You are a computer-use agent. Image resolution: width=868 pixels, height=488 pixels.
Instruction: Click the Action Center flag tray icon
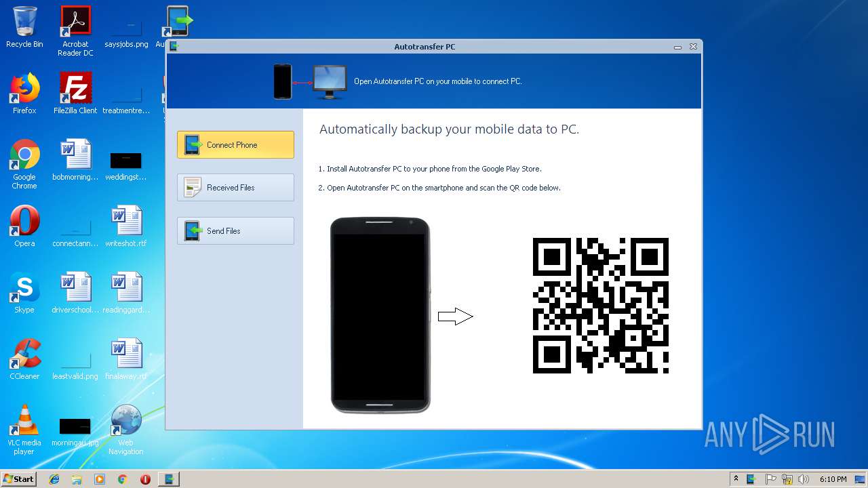pyautogui.click(x=771, y=479)
